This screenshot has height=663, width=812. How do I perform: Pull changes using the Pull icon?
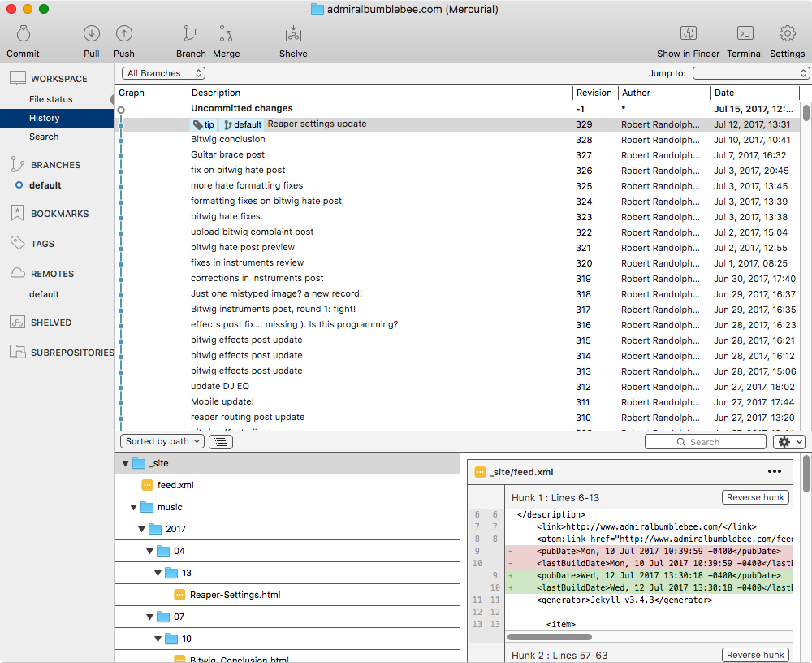tap(92, 34)
